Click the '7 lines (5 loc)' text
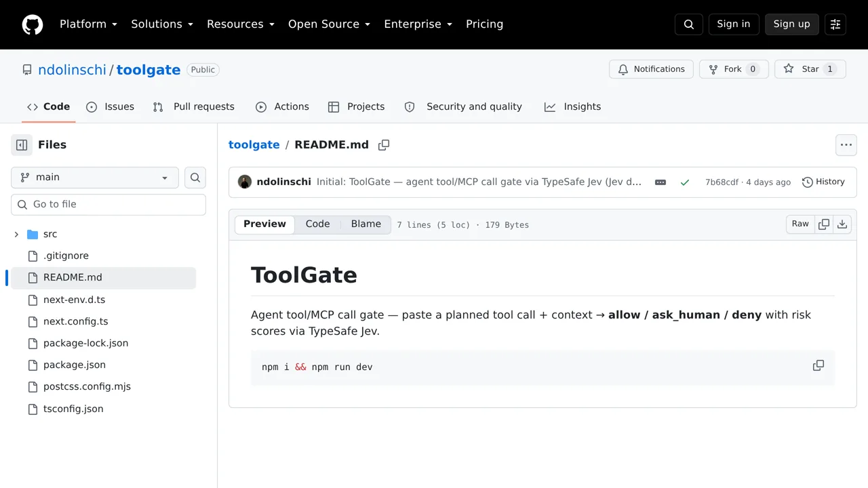The width and height of the screenshot is (868, 488). pos(433,225)
